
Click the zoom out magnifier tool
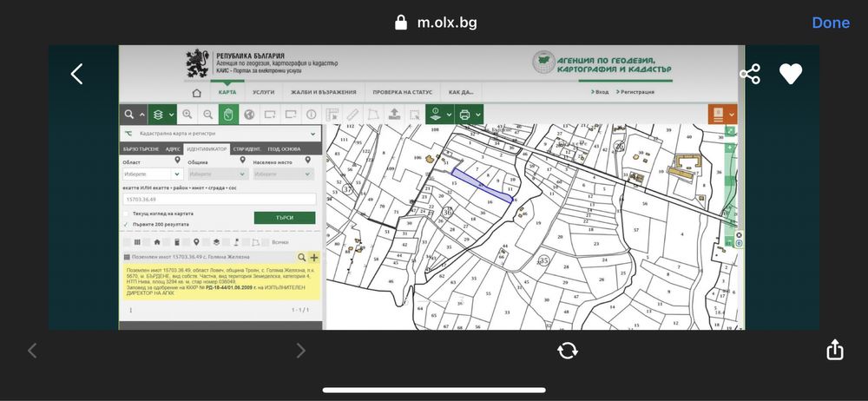point(207,115)
